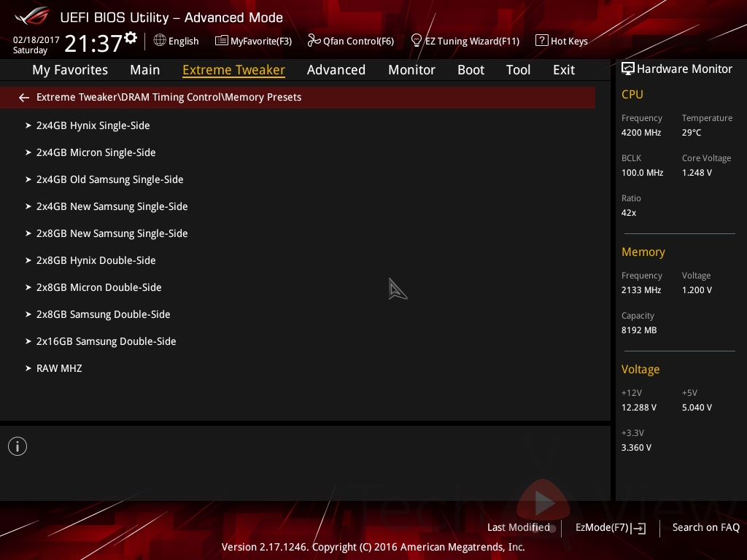The image size is (747, 560).
Task: Click the MyFavorite list icon
Action: [x=222, y=41]
